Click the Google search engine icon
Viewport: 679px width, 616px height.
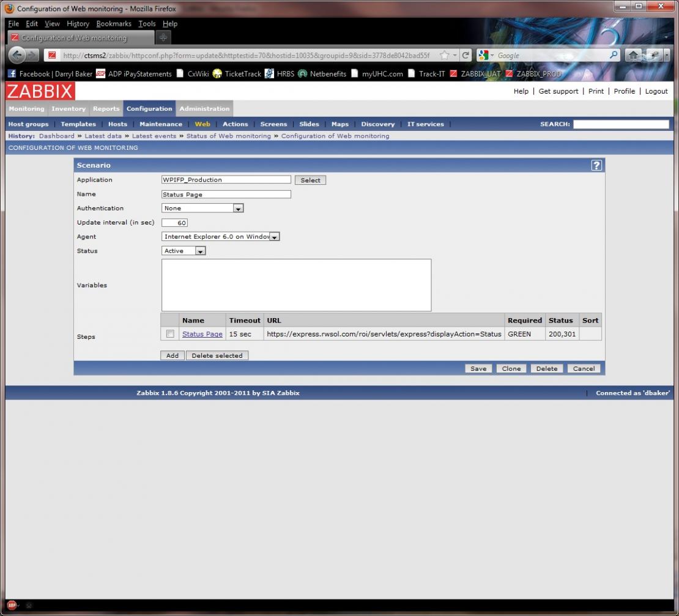[x=484, y=55]
